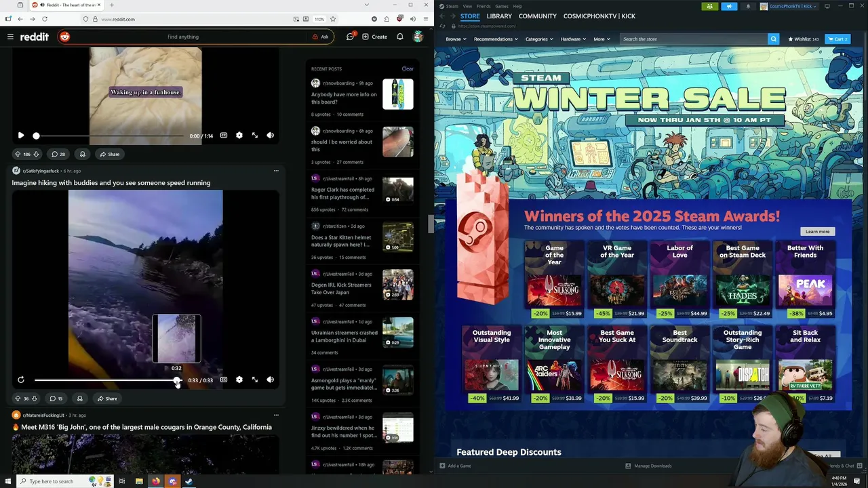This screenshot has height=488, width=868.
Task: Open the 28 comments on funhouse post
Action: click(58, 154)
